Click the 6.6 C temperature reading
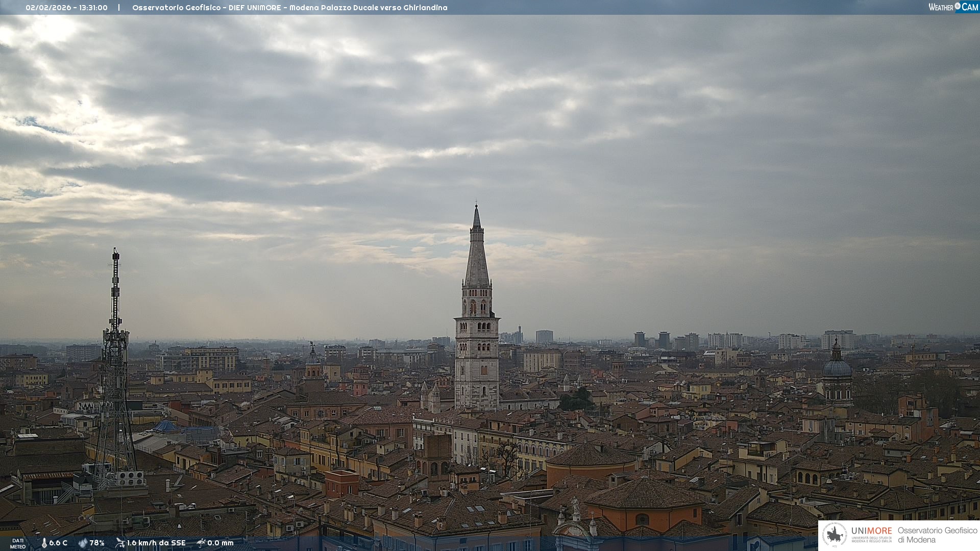The height and width of the screenshot is (551, 980). tap(58, 543)
